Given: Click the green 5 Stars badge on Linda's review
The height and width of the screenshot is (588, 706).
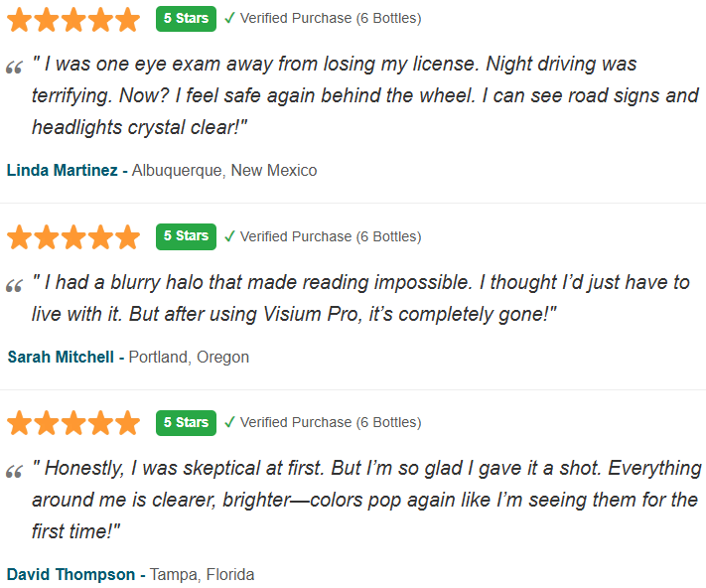Looking at the screenshot, I should 186,18.
